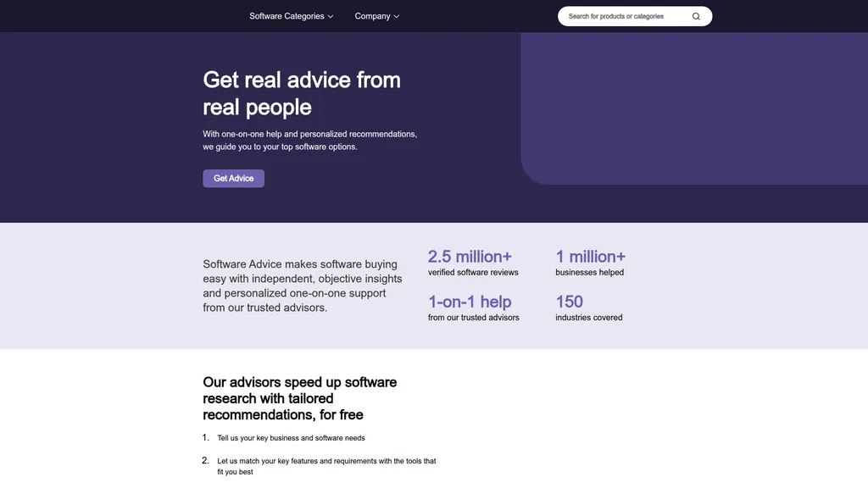Open the Company menu
868x488 pixels.
coord(376,16)
